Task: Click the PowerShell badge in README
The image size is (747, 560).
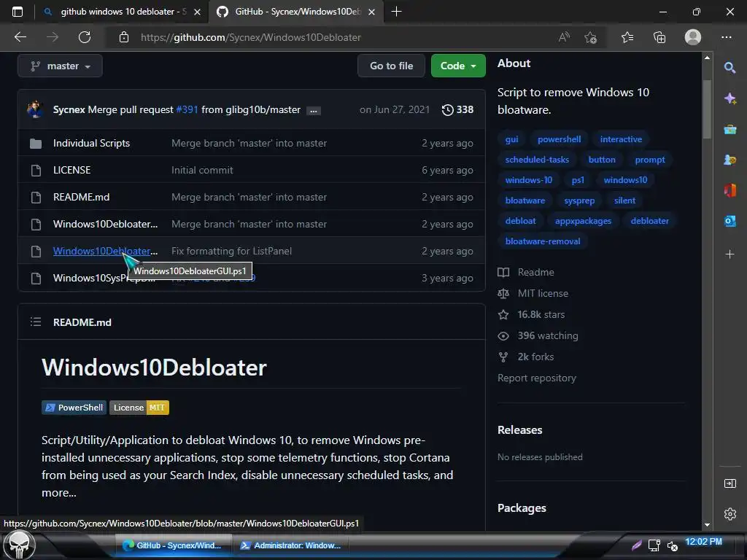Action: point(74,408)
